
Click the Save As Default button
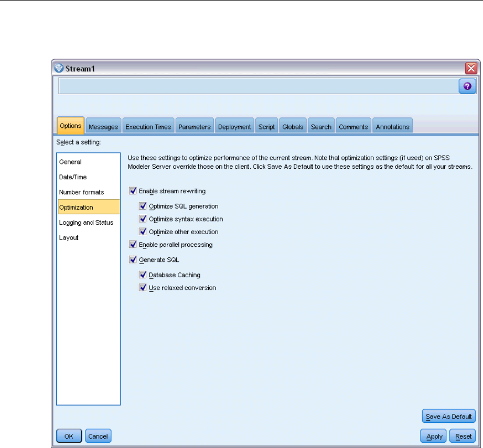448,417
